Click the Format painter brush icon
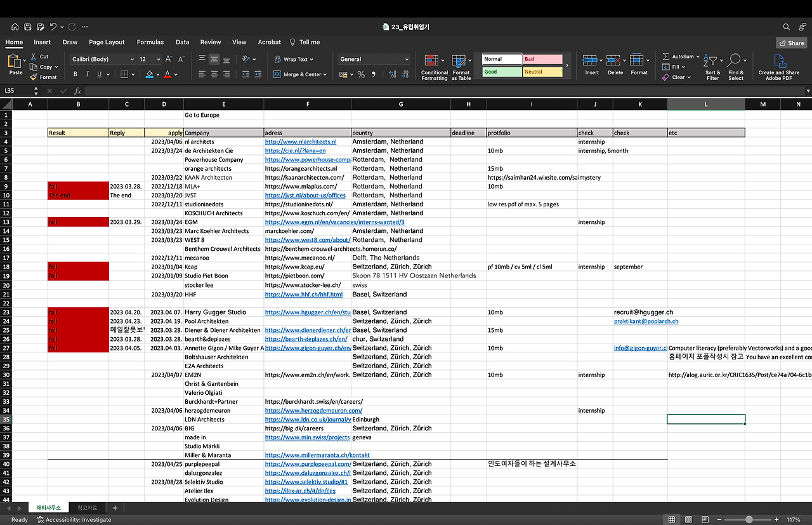 coord(34,77)
